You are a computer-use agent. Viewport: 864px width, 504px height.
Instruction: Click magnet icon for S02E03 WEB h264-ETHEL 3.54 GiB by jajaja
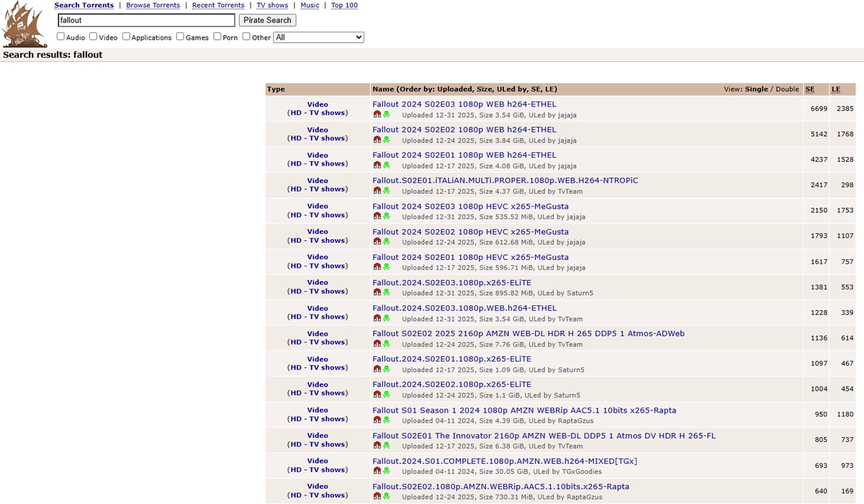point(377,114)
